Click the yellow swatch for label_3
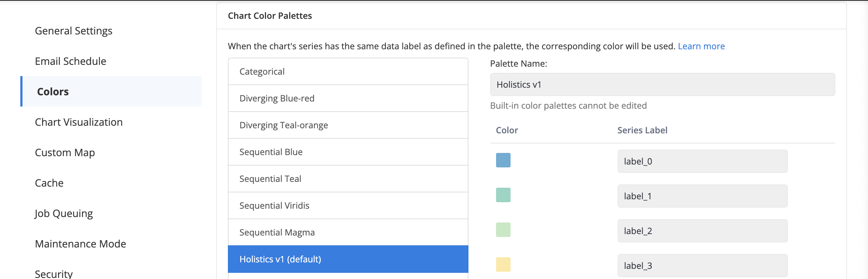The image size is (868, 279). tap(503, 265)
